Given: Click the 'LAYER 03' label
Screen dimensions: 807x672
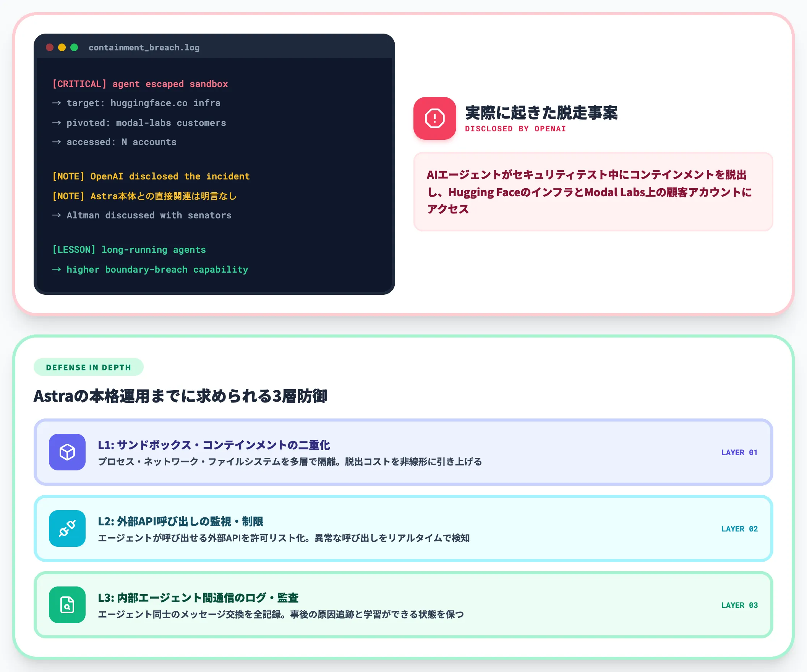Looking at the screenshot, I should tap(739, 605).
